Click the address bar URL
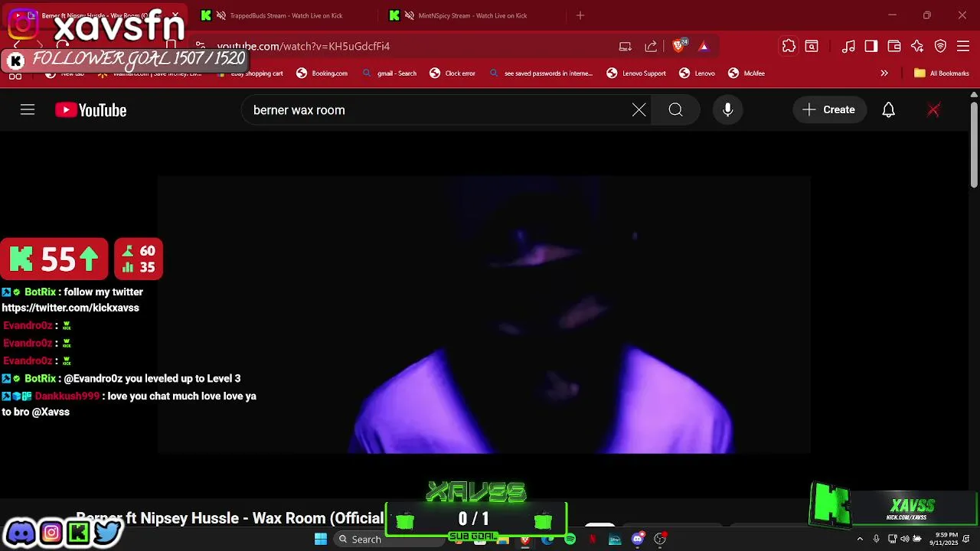This screenshot has height=551, width=980. (x=303, y=47)
